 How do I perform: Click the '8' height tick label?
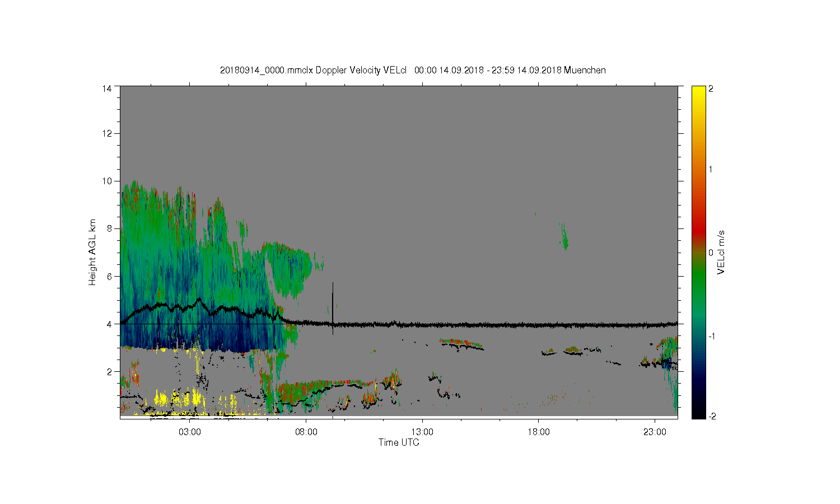109,228
